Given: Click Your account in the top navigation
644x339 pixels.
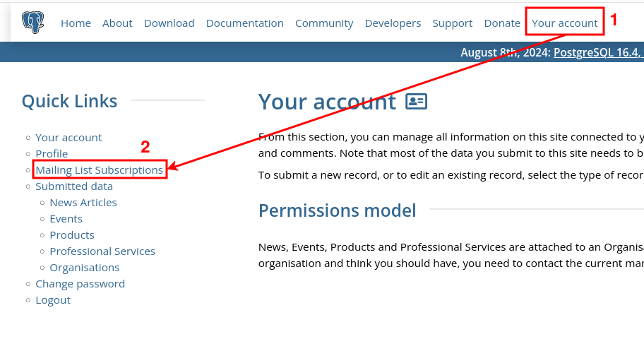Looking at the screenshot, I should [x=565, y=23].
